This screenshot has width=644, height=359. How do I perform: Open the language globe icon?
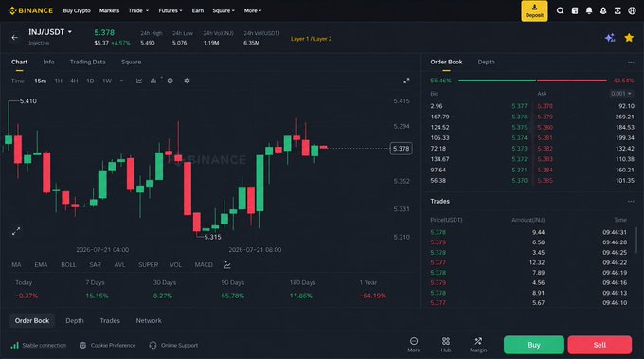click(x=632, y=10)
